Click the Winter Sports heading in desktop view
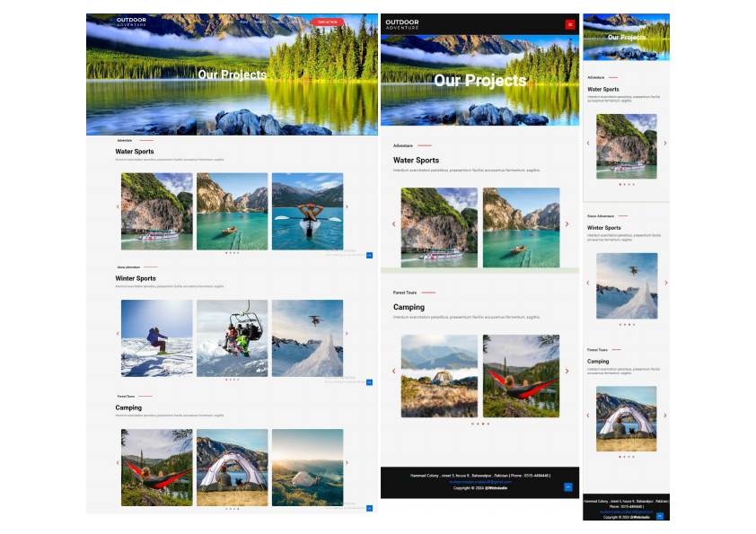The image size is (756, 534). [136, 278]
